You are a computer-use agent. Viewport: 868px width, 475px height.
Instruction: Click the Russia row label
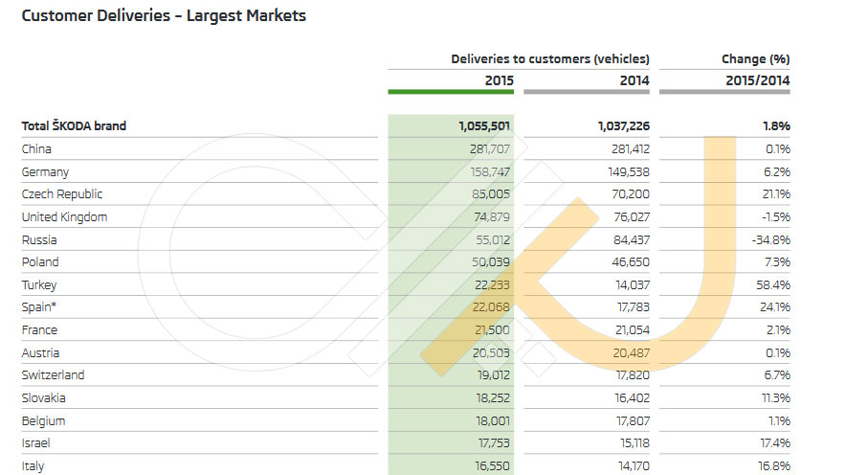click(38, 240)
